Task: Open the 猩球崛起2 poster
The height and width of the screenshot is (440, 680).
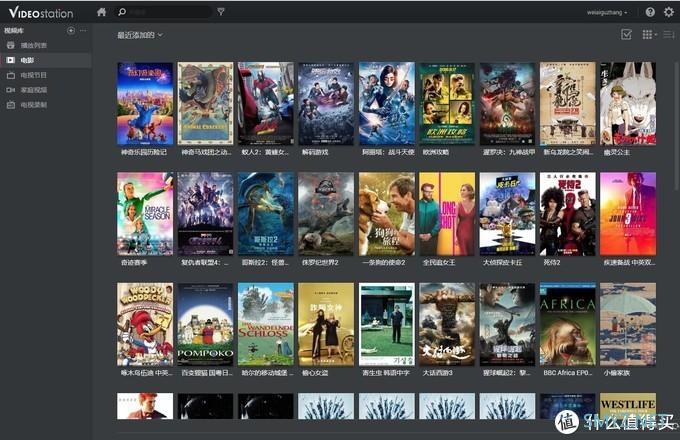Action: point(507,324)
